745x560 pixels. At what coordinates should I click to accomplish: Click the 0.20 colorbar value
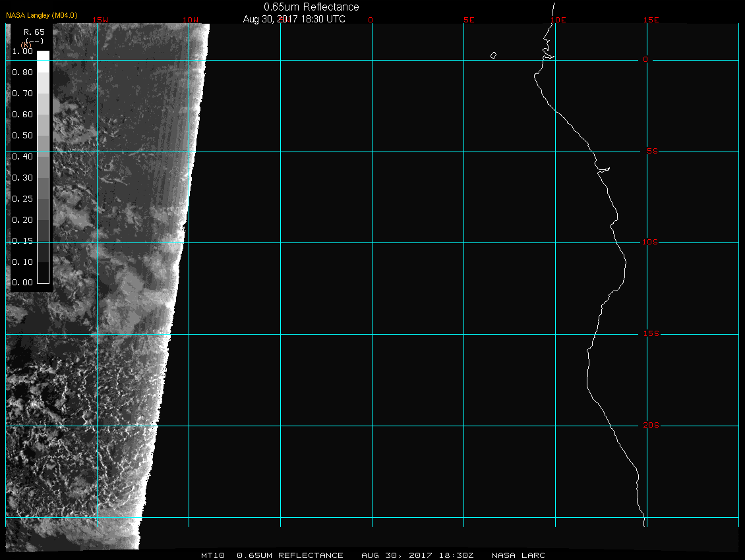[x=22, y=220]
